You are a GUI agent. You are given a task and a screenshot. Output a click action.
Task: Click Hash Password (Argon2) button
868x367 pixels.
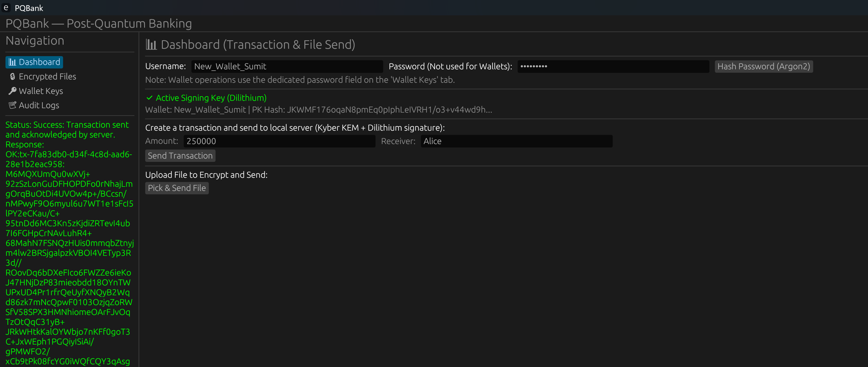[x=763, y=67]
